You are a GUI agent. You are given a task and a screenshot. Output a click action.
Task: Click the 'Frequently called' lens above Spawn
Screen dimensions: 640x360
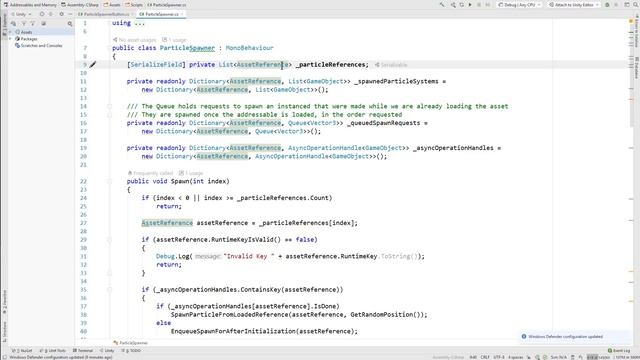[x=150, y=173]
